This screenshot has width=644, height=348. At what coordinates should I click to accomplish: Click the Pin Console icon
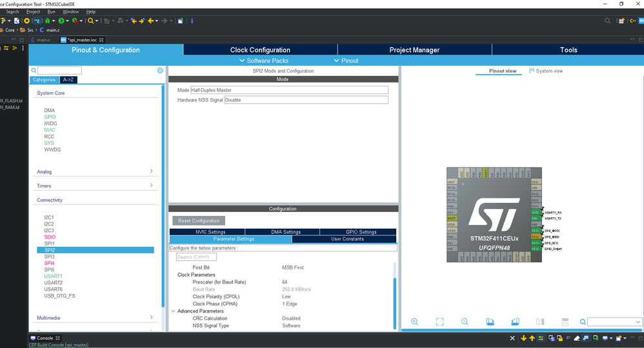(x=596, y=338)
